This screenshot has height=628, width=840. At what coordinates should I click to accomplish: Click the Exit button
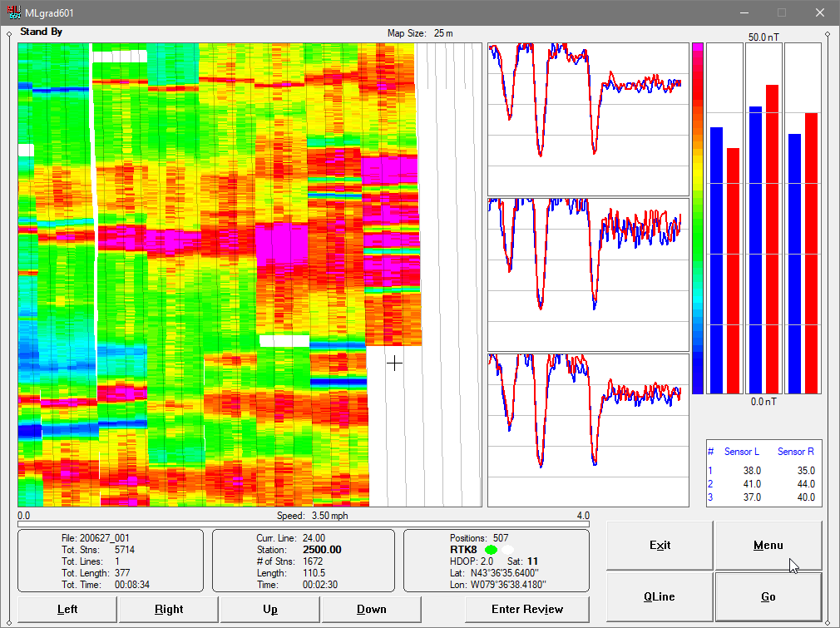(660, 545)
